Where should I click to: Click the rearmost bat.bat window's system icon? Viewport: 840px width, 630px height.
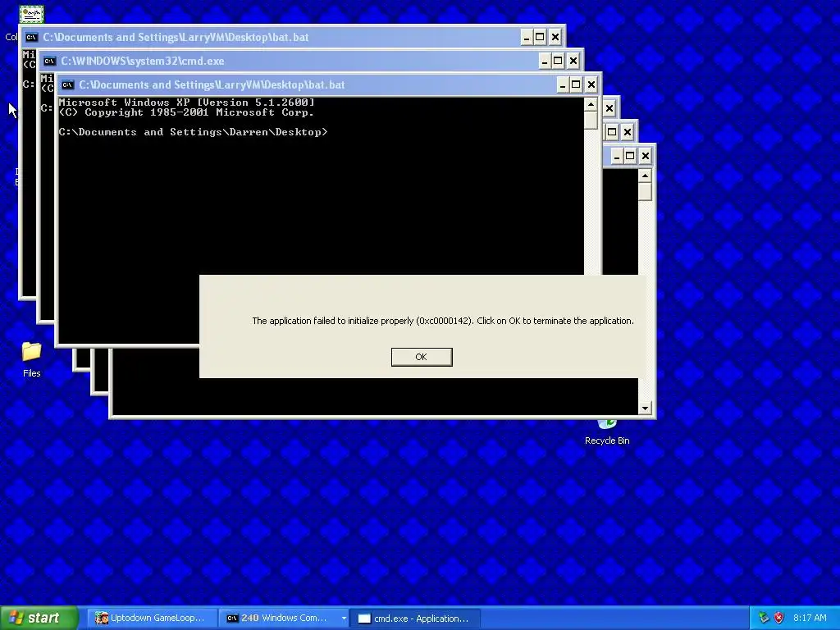coord(32,37)
